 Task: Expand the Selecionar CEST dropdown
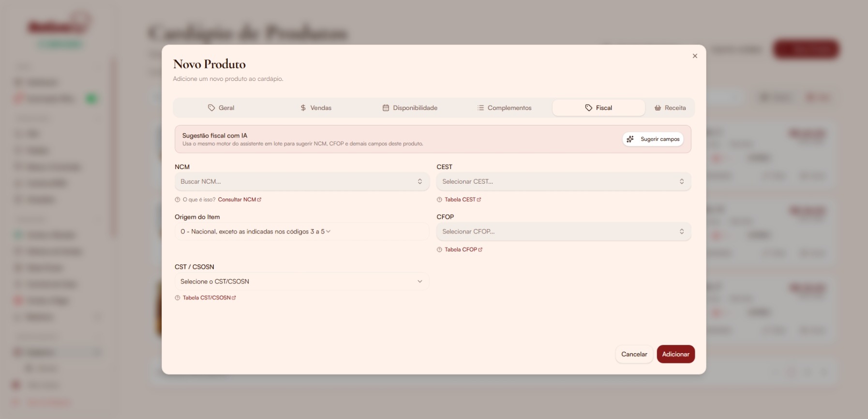point(564,182)
